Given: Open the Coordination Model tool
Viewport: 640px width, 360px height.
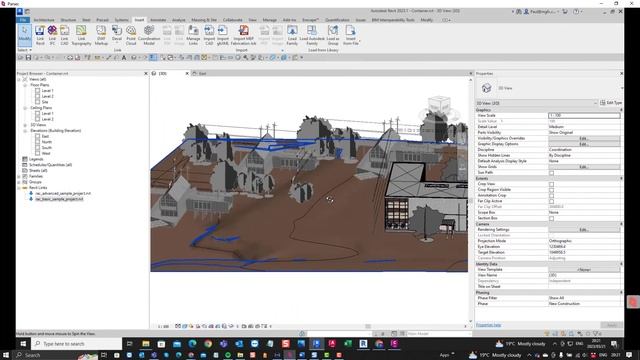Looking at the screenshot, I should point(149,35).
